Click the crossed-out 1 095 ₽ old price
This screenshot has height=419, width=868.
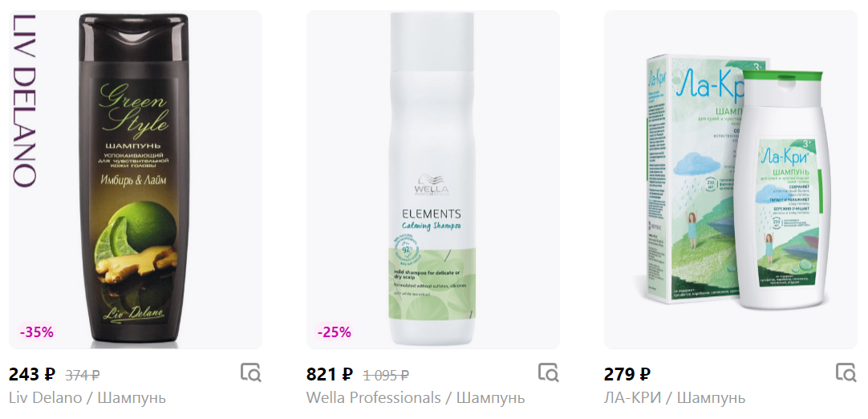[x=387, y=376]
